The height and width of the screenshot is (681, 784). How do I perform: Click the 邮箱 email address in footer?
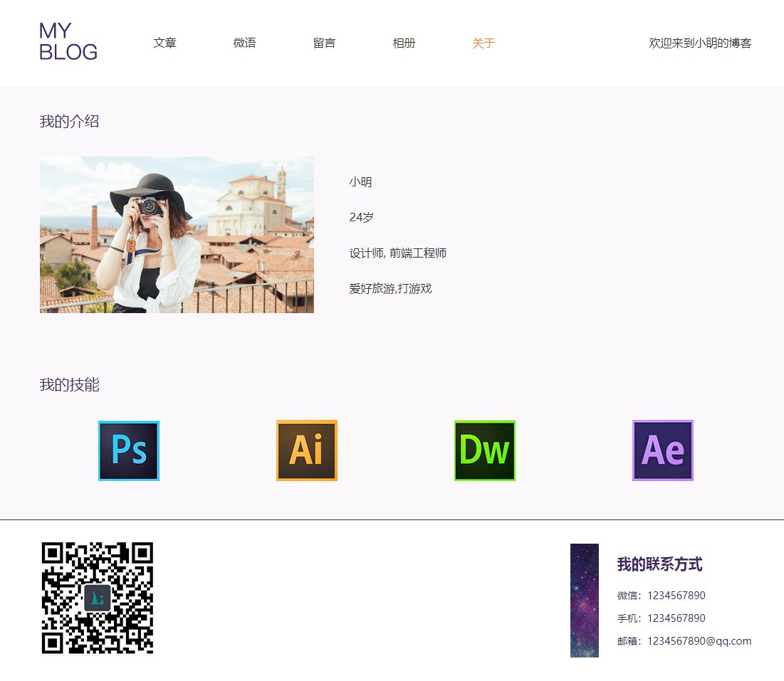(684, 641)
